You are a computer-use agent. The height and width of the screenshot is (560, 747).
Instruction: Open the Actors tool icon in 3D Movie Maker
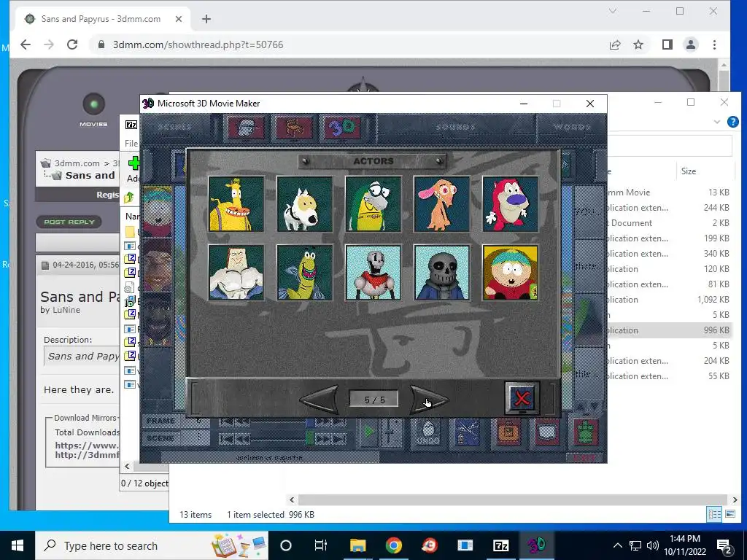click(x=245, y=127)
